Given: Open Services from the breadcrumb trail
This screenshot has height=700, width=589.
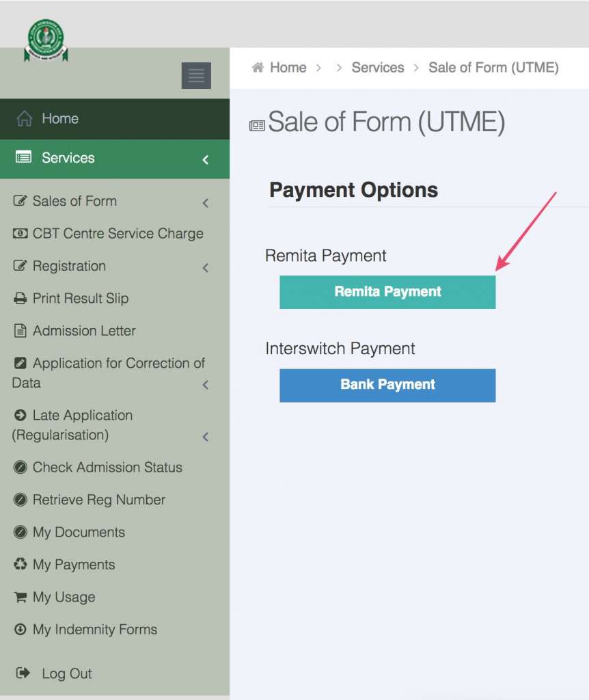Looking at the screenshot, I should (378, 66).
